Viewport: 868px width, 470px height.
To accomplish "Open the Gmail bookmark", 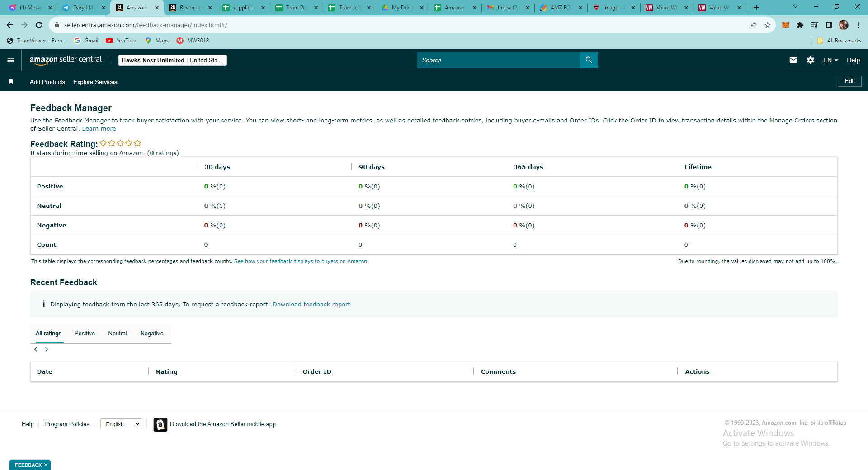I will click(x=86, y=41).
